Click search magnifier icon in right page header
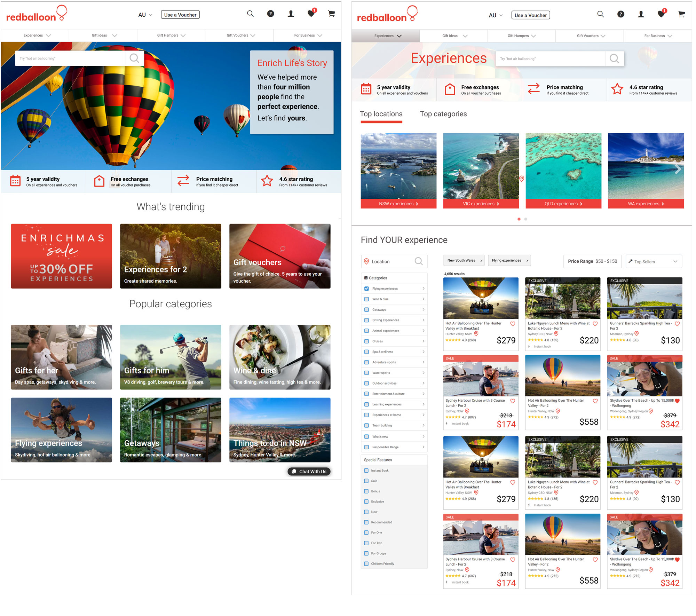Screen dimensions: 696x616 click(x=601, y=14)
